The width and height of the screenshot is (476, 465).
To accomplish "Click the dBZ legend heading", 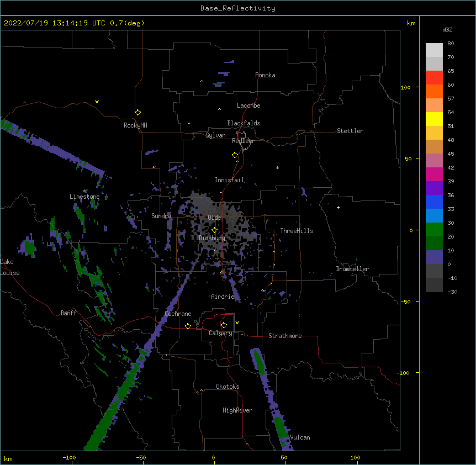I will click(x=447, y=29).
